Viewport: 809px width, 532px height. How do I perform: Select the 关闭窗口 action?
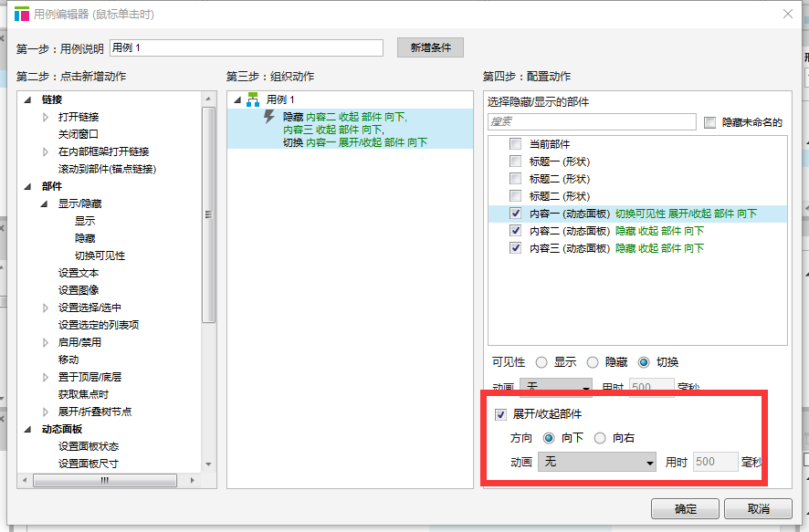click(78, 134)
